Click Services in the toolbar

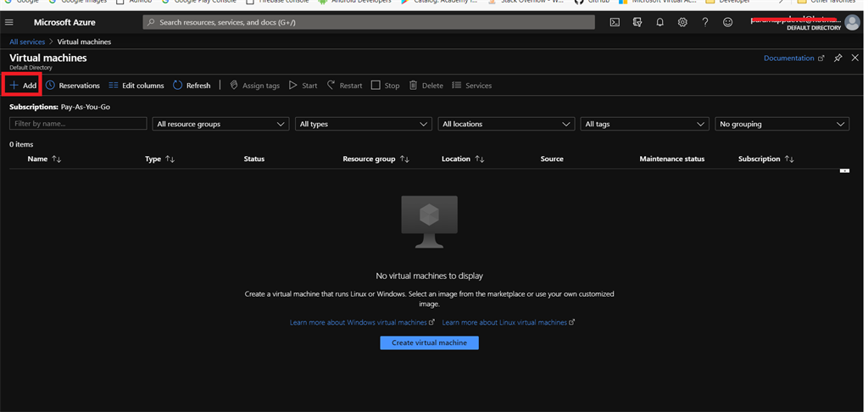click(471, 86)
